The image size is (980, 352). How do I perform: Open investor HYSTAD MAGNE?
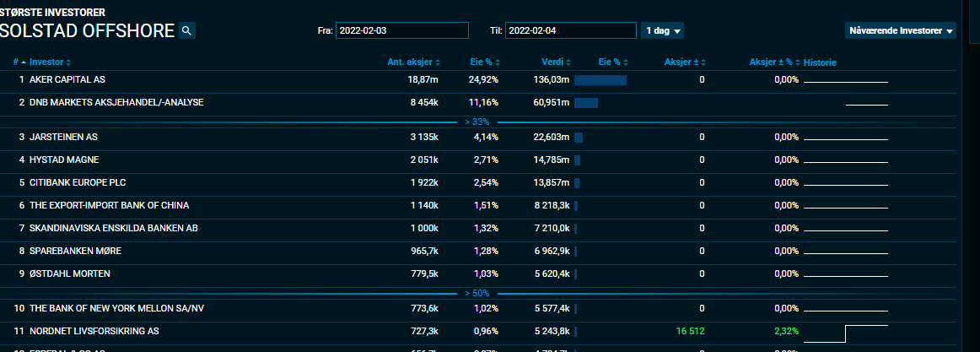[x=64, y=160]
